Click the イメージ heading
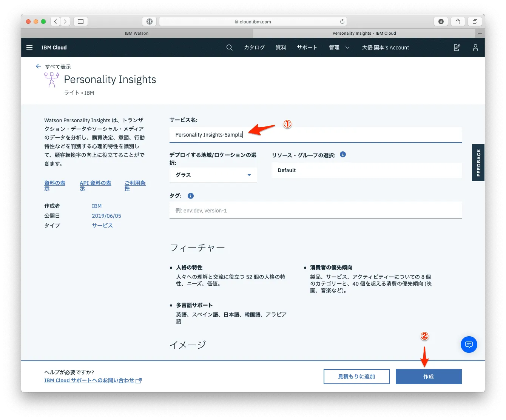506x420 pixels. pyautogui.click(x=188, y=345)
